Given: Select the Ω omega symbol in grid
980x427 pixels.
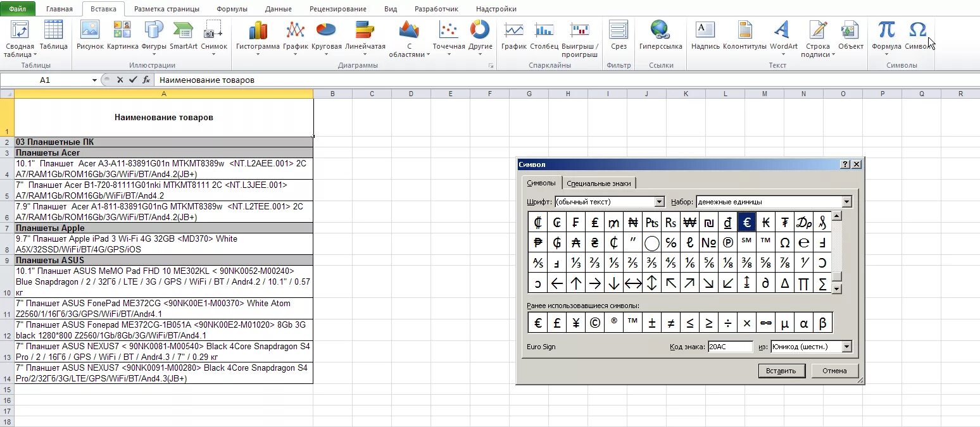Looking at the screenshot, I should pyautogui.click(x=784, y=242).
